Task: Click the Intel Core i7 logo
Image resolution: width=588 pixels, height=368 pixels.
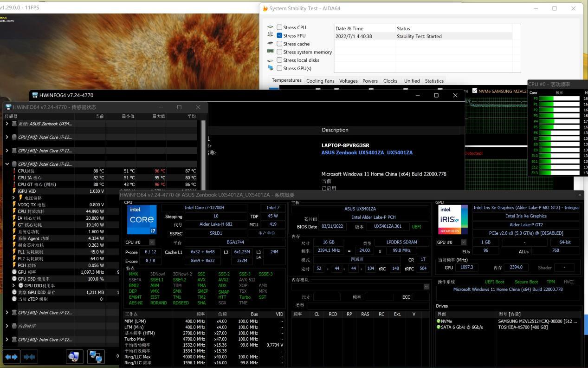Action: tap(142, 219)
